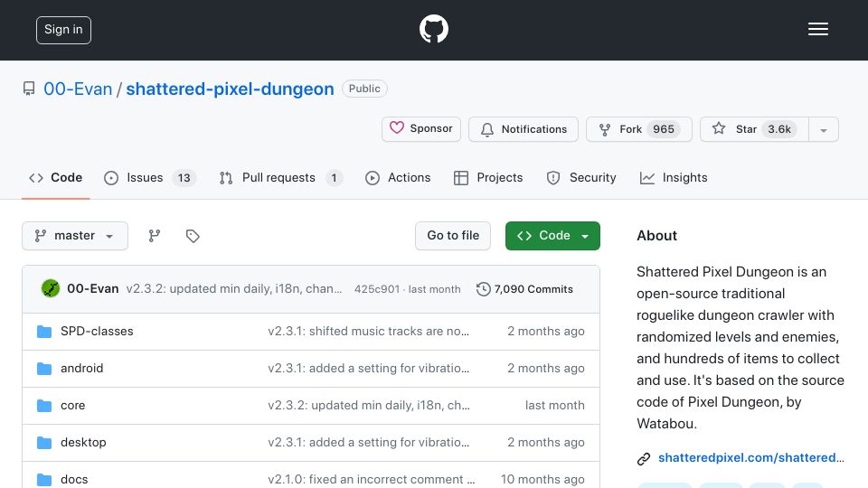Viewport: 868px width, 488px height.
Task: Click the 00-Evan commit author name
Action: point(92,289)
